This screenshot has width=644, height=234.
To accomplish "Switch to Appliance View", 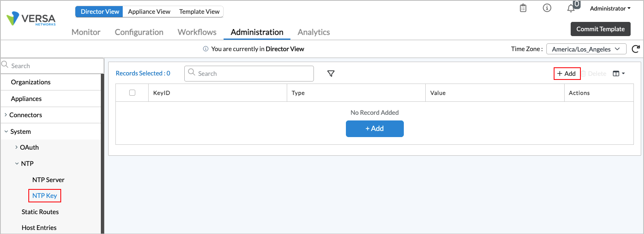I will click(x=149, y=12).
